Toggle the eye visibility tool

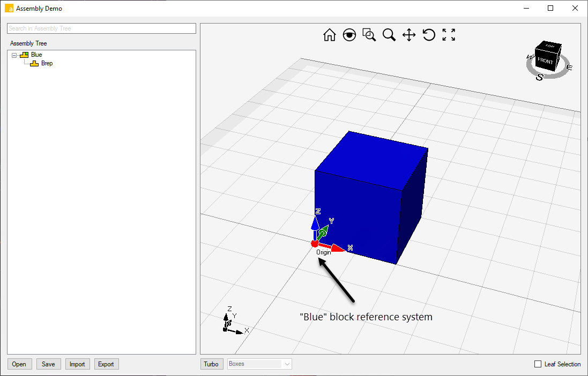click(x=349, y=34)
